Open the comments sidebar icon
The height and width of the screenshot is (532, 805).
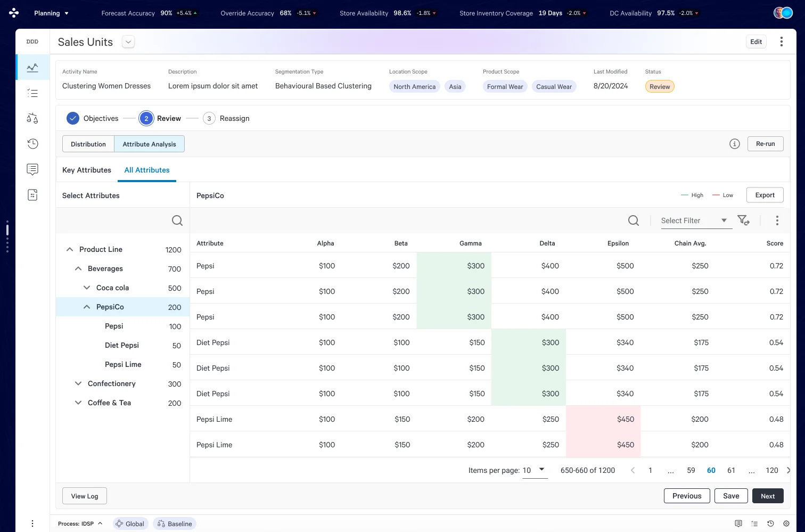click(x=32, y=169)
